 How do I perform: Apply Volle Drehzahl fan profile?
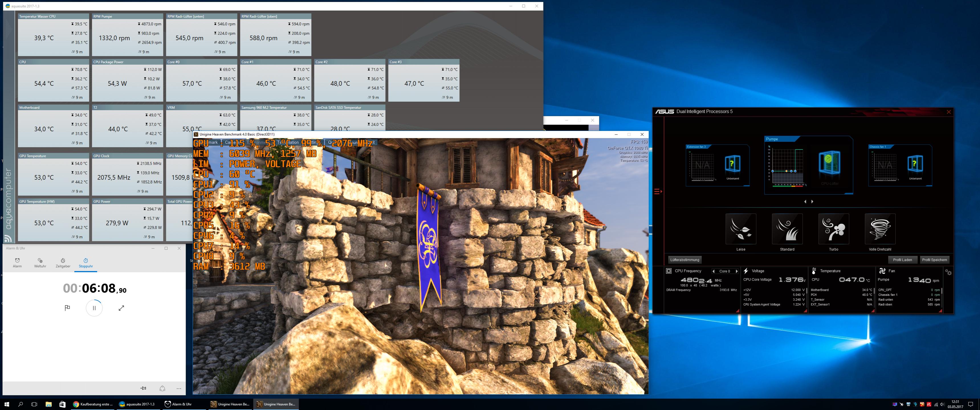[880, 229]
